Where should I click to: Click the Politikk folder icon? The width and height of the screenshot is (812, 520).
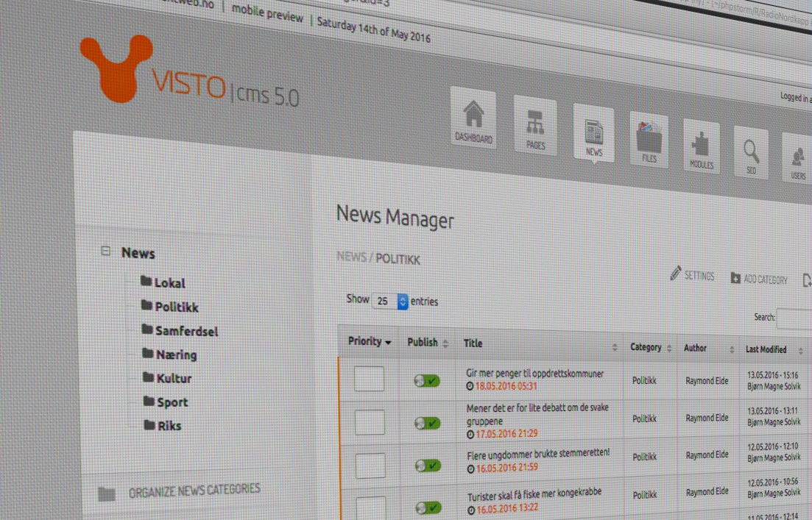tap(147, 304)
